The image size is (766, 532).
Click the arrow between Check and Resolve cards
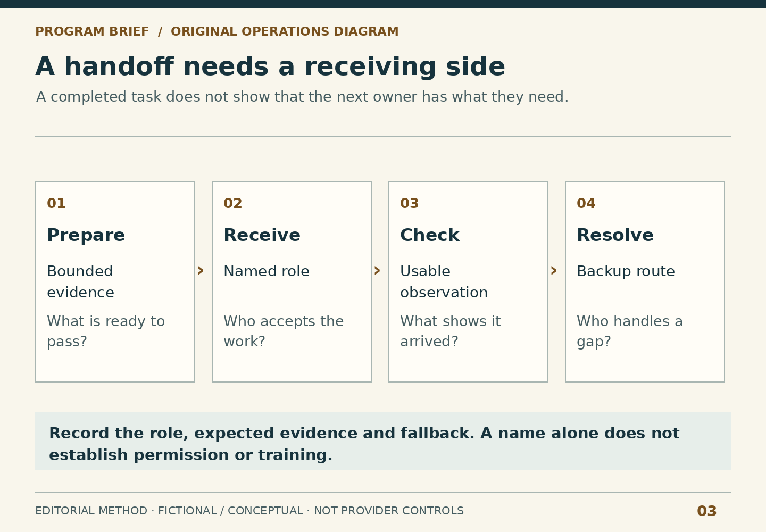point(554,271)
